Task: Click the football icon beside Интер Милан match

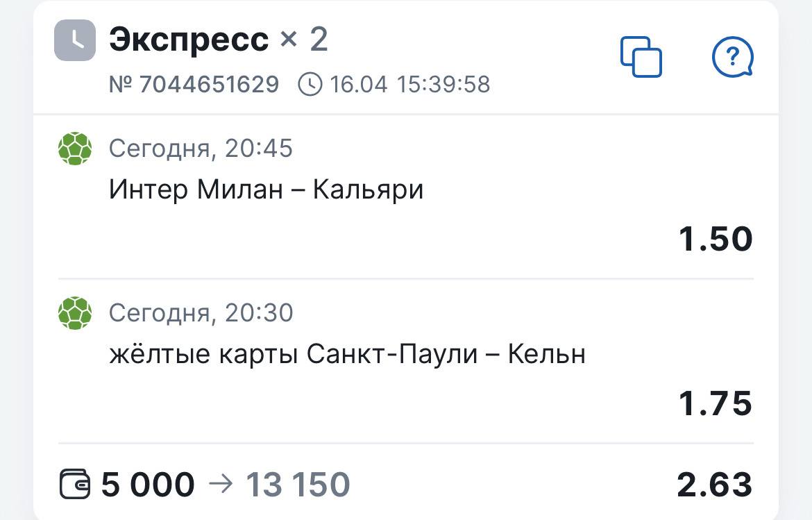Action: point(75,149)
